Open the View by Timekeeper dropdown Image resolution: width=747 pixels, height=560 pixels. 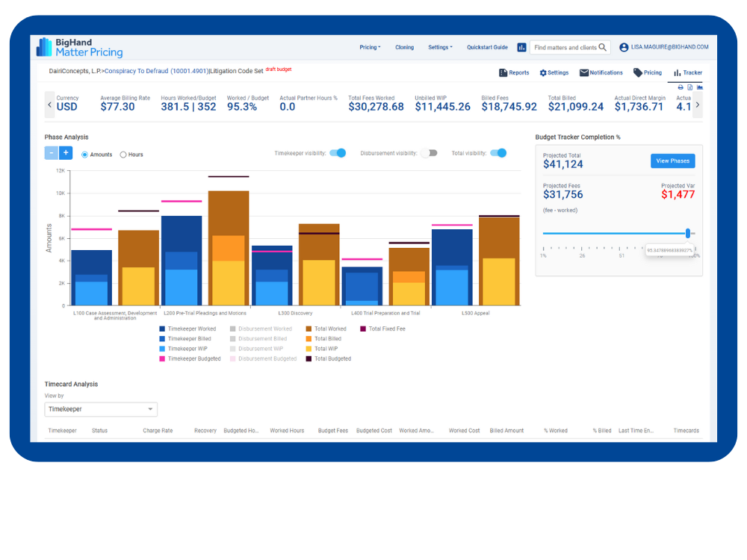pos(101,409)
